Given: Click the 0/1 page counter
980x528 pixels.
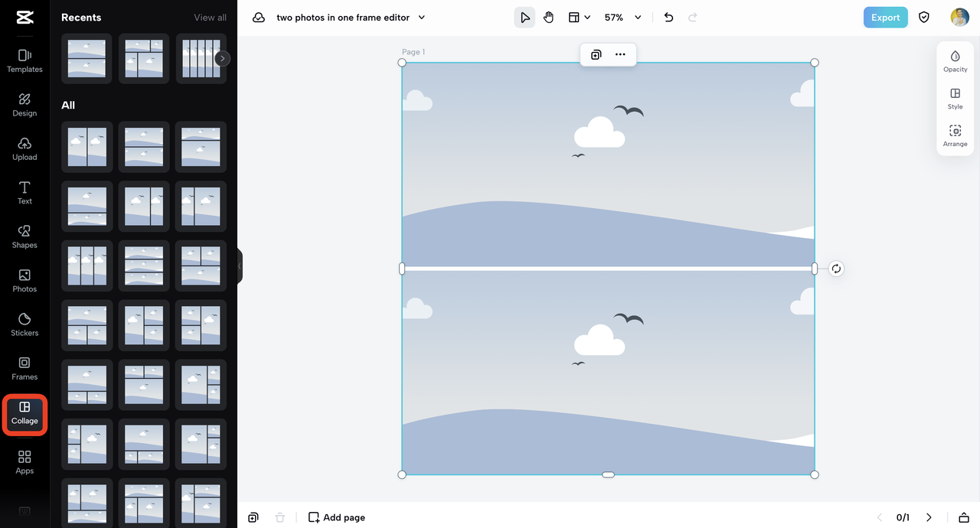Looking at the screenshot, I should coord(903,517).
